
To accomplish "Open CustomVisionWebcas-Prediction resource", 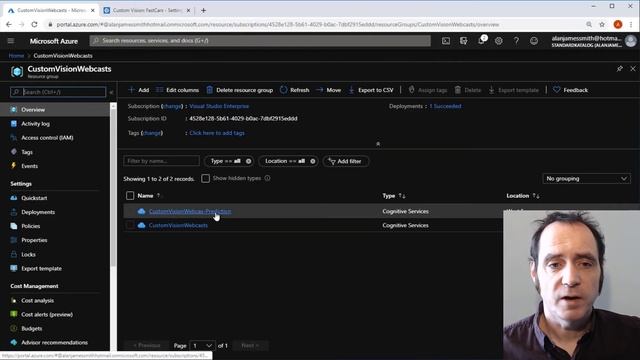I will (190, 211).
